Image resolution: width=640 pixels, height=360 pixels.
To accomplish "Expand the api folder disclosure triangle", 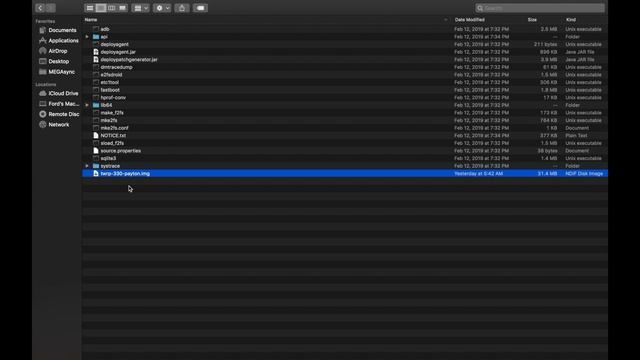I will (87, 37).
